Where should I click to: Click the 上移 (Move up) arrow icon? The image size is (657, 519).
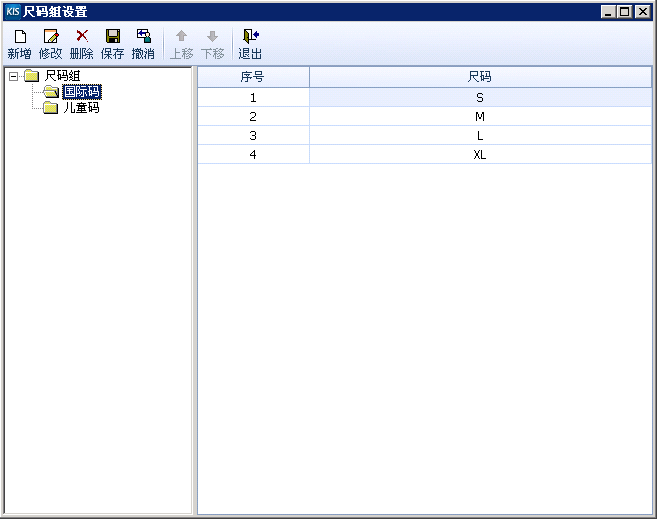(x=181, y=37)
